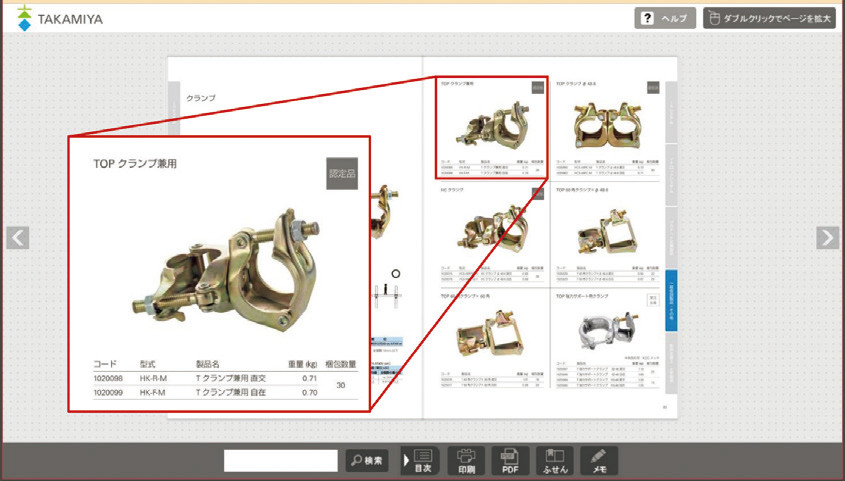This screenshot has height=481, width=845.
Task: Open the 目次 table of contents
Action: pos(421,461)
